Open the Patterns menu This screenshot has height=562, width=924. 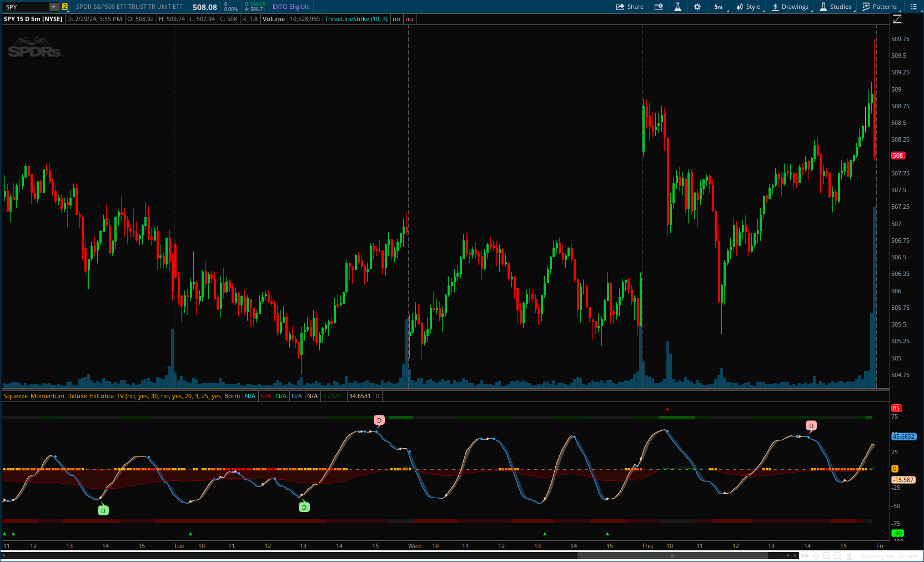click(x=880, y=7)
